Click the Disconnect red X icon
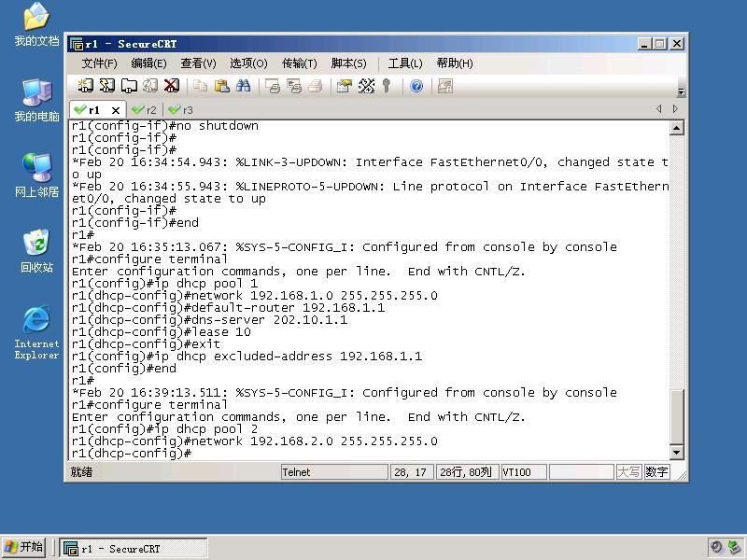 tap(172, 86)
